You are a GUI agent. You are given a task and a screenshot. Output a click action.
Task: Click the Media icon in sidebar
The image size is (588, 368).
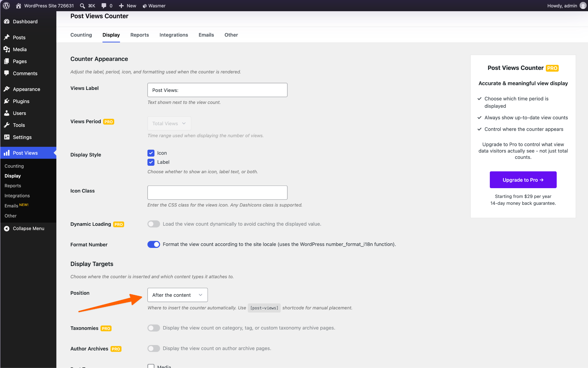pyautogui.click(x=7, y=49)
